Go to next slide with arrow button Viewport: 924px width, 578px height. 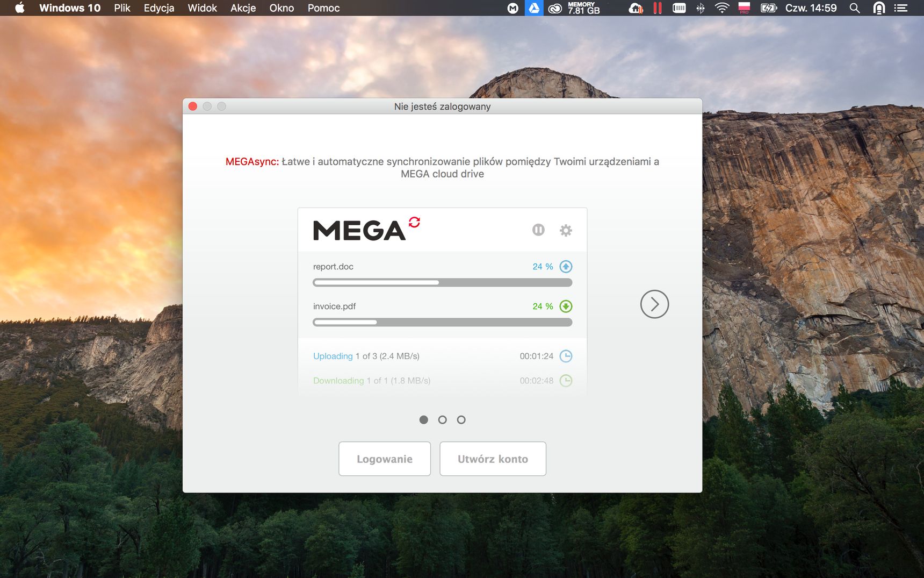click(654, 304)
